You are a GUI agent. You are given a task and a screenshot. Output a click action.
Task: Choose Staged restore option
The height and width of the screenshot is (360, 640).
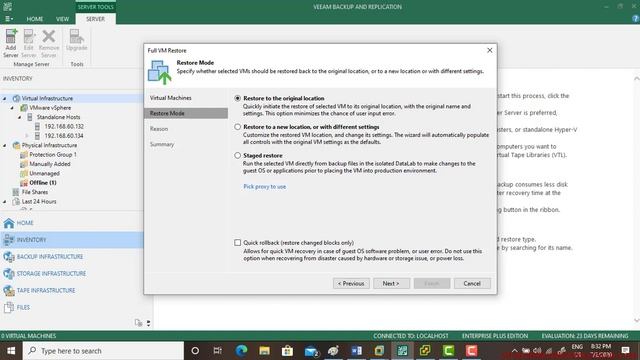pos(238,156)
